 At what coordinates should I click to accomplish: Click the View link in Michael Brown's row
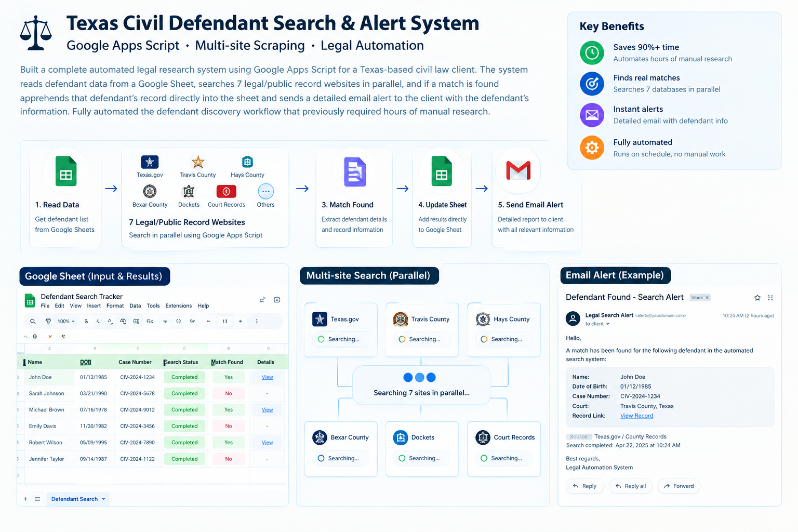tap(267, 410)
